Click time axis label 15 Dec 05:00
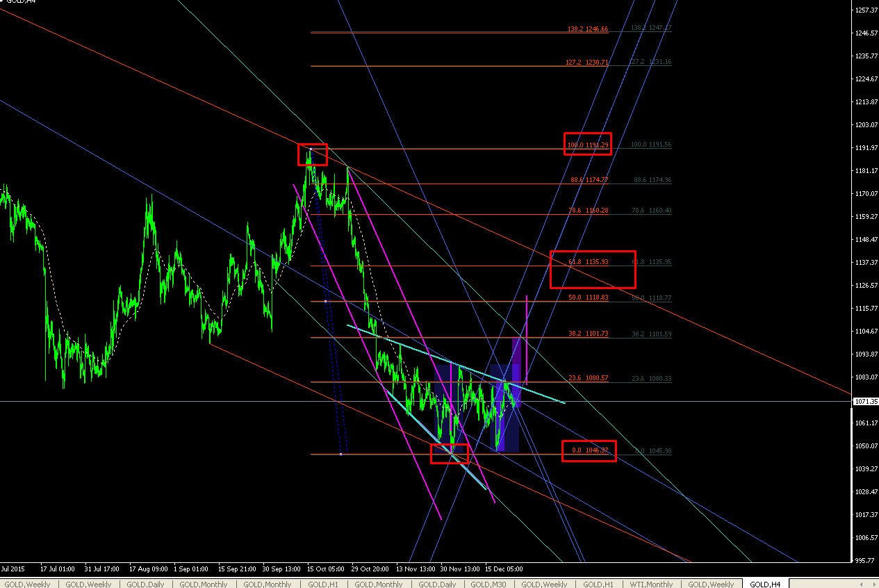The height and width of the screenshot is (588, 879). pyautogui.click(x=504, y=568)
